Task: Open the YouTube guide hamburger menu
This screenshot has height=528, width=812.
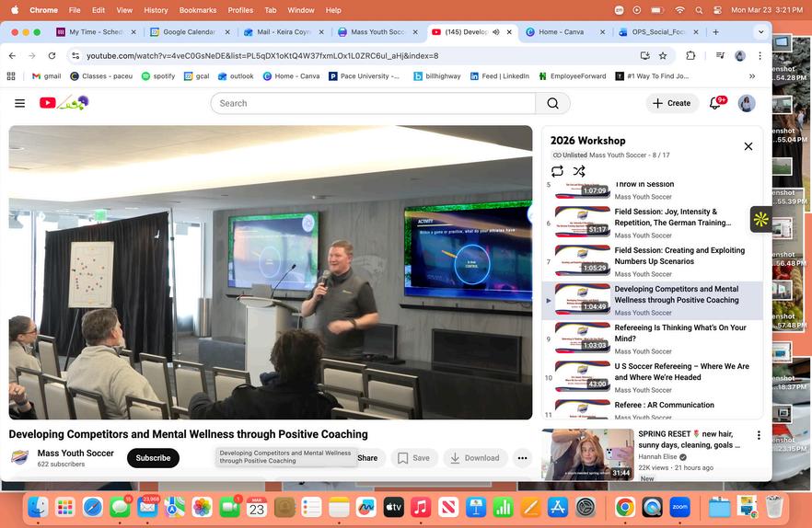Action: point(19,103)
